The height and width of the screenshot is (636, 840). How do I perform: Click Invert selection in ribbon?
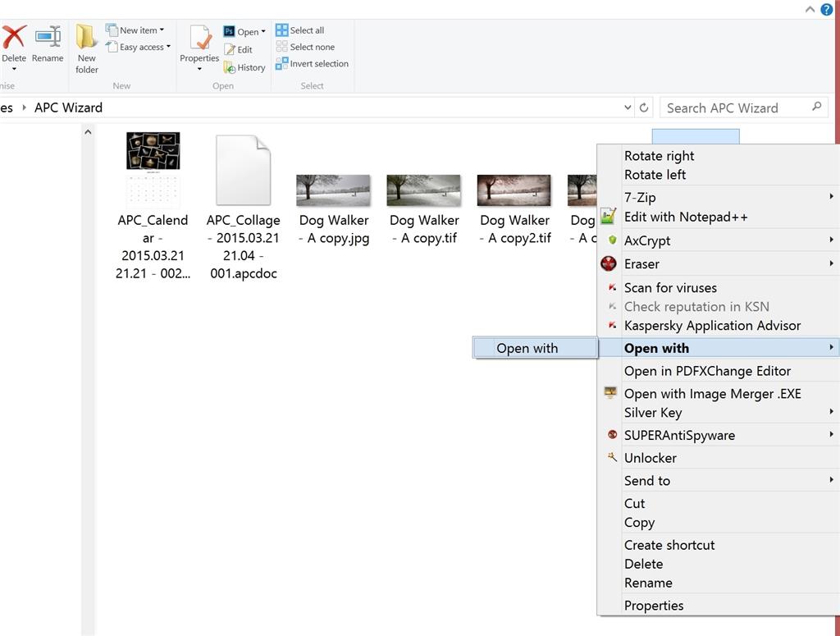tap(313, 64)
